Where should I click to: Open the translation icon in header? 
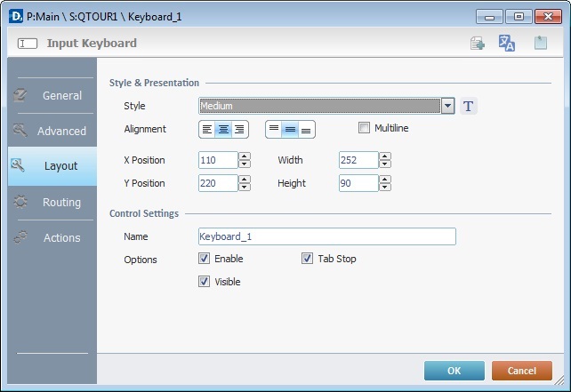pos(507,43)
